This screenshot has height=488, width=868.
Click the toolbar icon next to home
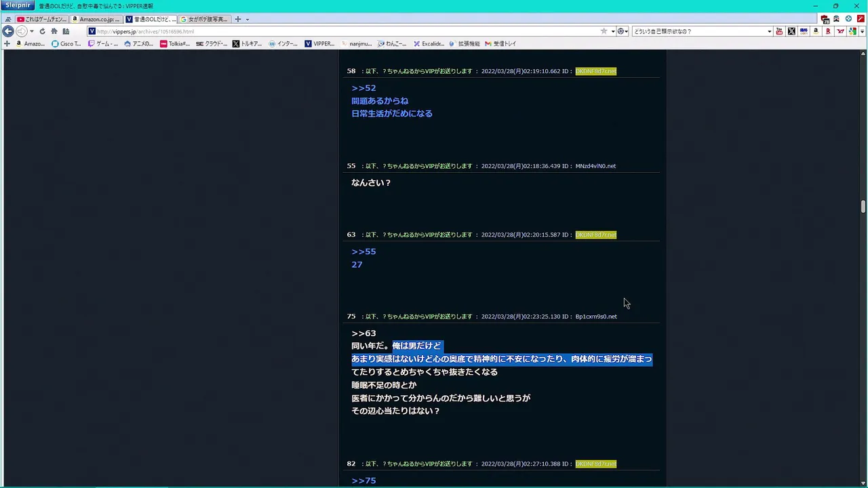coord(66,31)
